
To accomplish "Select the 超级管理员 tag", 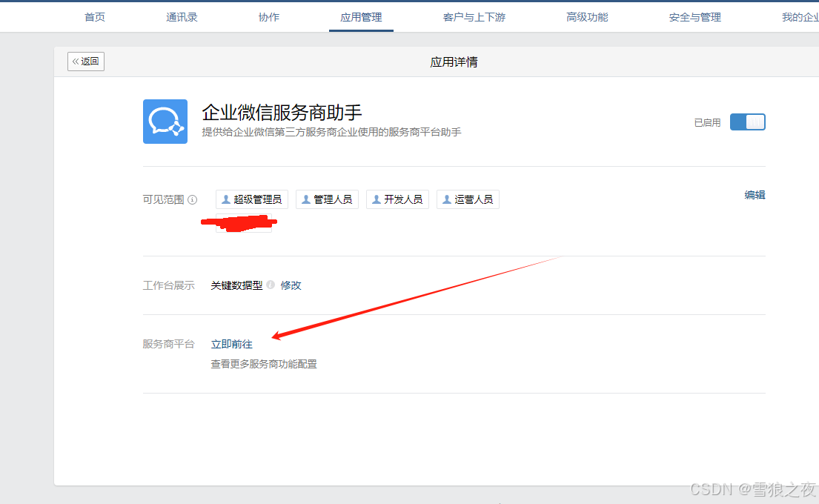I will [252, 199].
